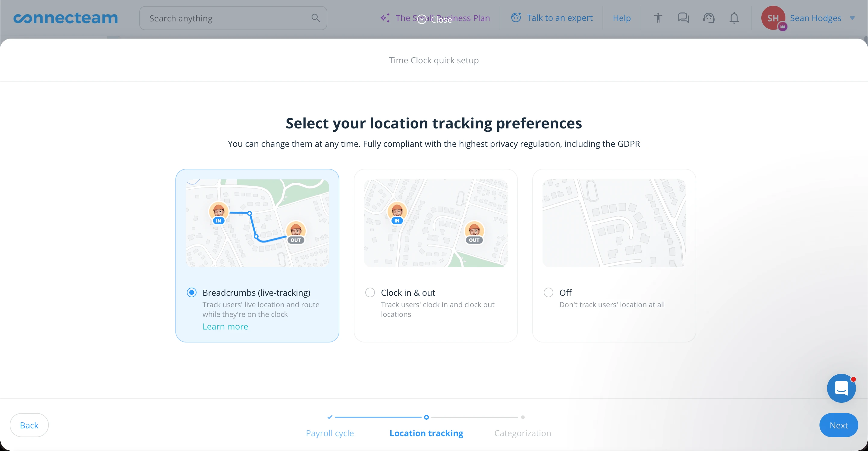This screenshot has height=451, width=868.
Task: Click the Next button
Action: point(838,425)
